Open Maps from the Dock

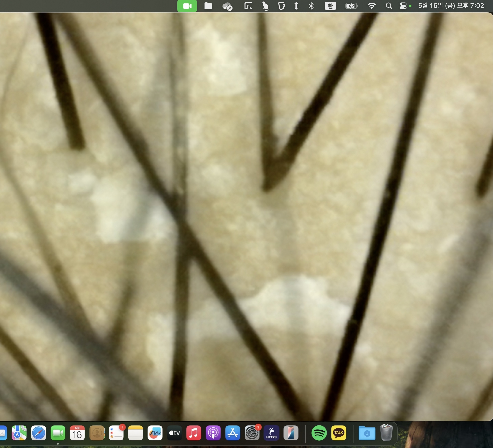[19, 433]
